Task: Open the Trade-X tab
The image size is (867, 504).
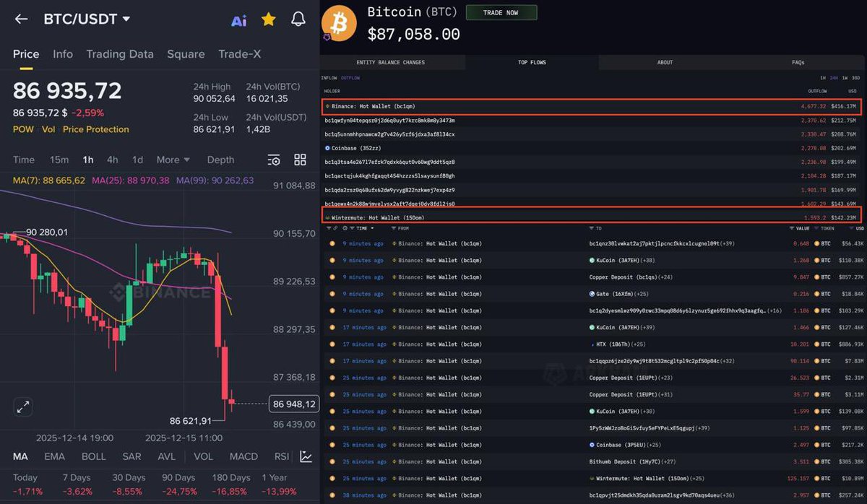Action: [x=240, y=54]
